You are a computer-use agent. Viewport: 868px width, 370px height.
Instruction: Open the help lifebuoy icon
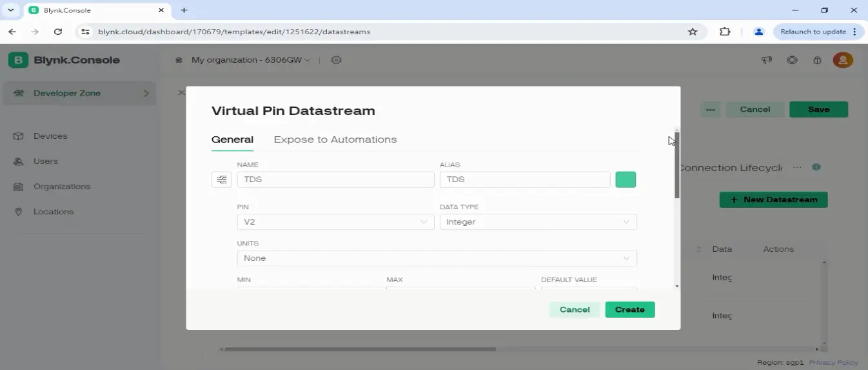coord(793,60)
